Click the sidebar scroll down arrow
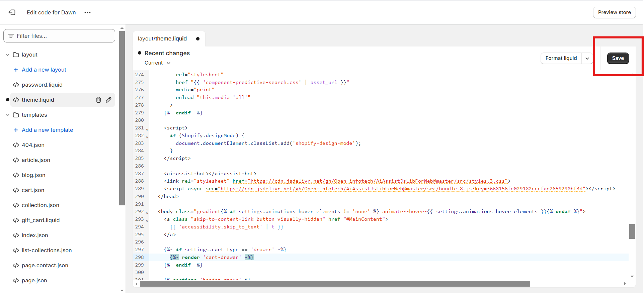644x293 pixels. pos(122,290)
